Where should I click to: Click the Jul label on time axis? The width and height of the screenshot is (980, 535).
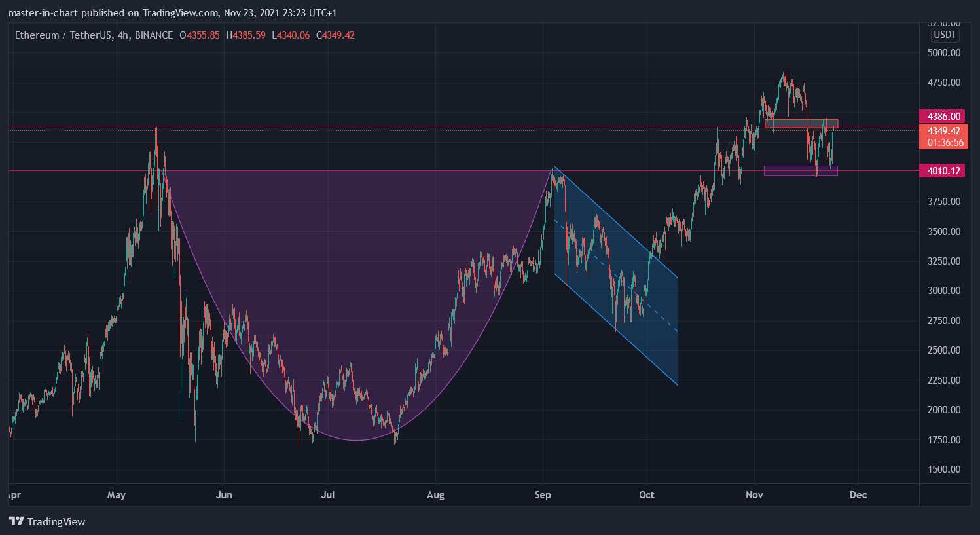tap(327, 495)
